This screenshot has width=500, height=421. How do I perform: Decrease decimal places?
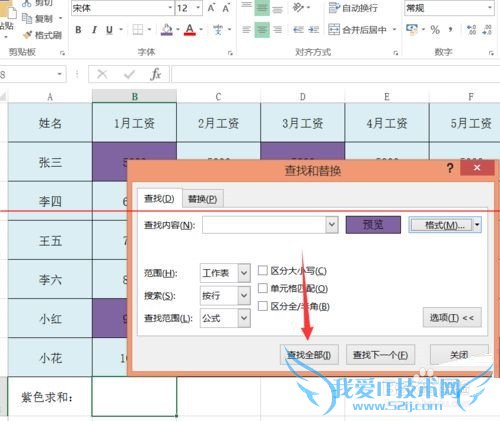[487, 30]
